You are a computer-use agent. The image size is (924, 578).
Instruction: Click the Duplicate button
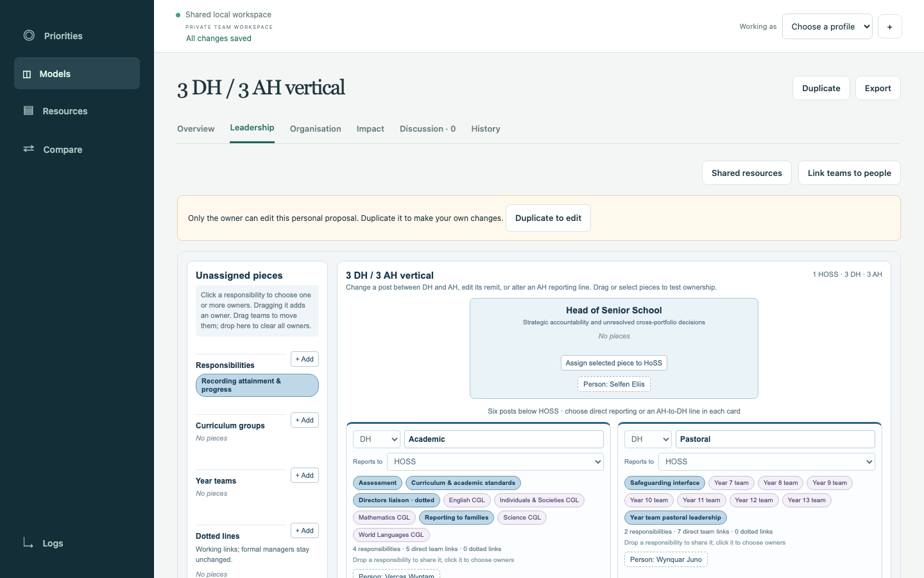[821, 88]
